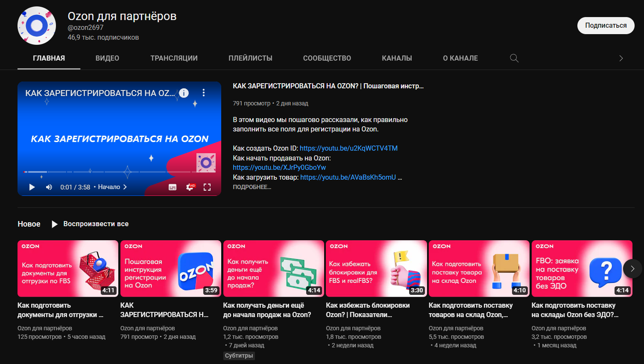Click the player overlay title 'КАК ЗАРЕГИСТРИРОВАТЬСЯ НА OZ...'
The image size is (644, 364).
coord(100,93)
